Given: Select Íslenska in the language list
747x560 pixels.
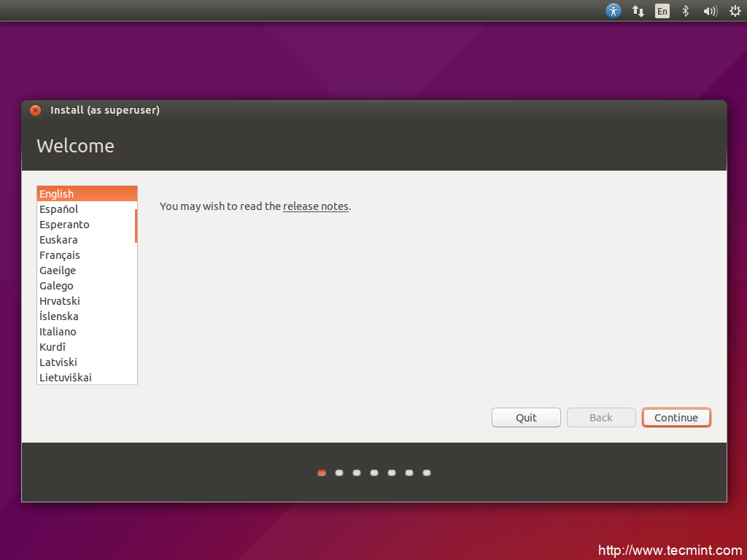Looking at the screenshot, I should click(x=87, y=316).
